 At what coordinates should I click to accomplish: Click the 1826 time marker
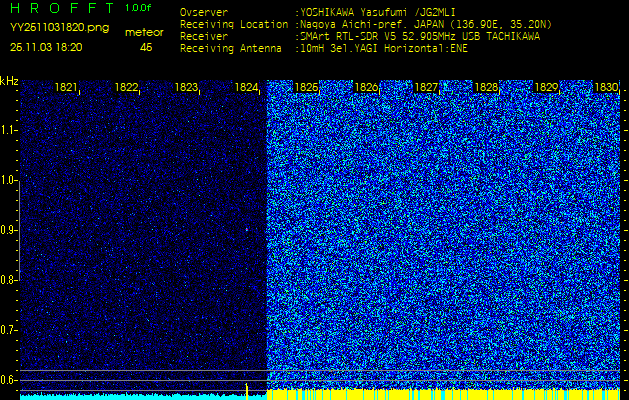[366, 87]
